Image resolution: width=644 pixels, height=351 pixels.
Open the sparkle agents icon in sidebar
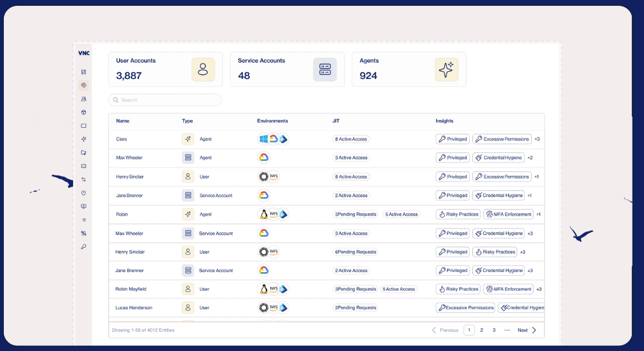click(x=84, y=139)
